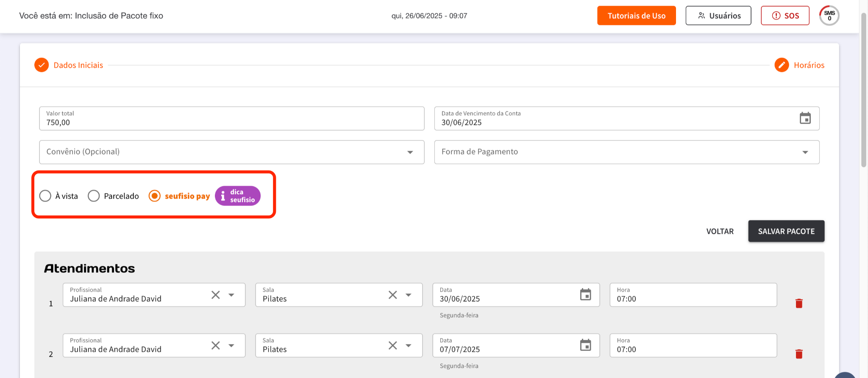This screenshot has width=868, height=378.
Task: Open Tutoriais de Uso
Action: tap(636, 16)
